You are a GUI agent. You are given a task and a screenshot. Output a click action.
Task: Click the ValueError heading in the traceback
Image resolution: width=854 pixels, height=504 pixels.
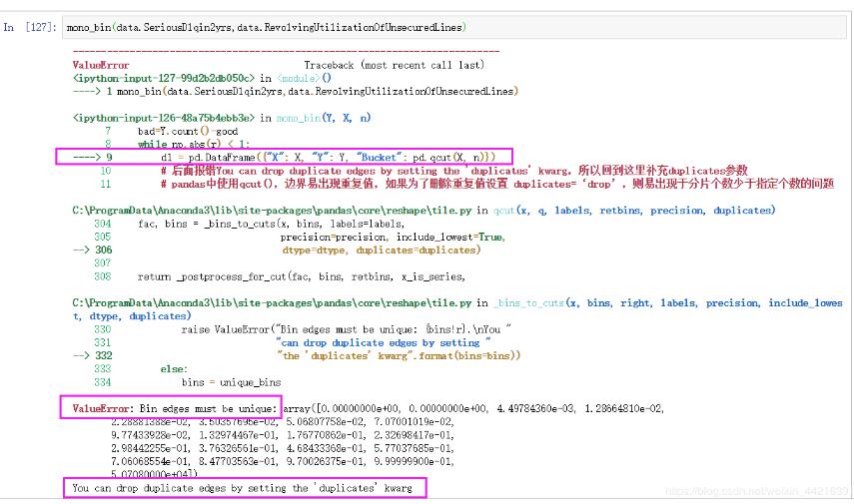click(101, 65)
